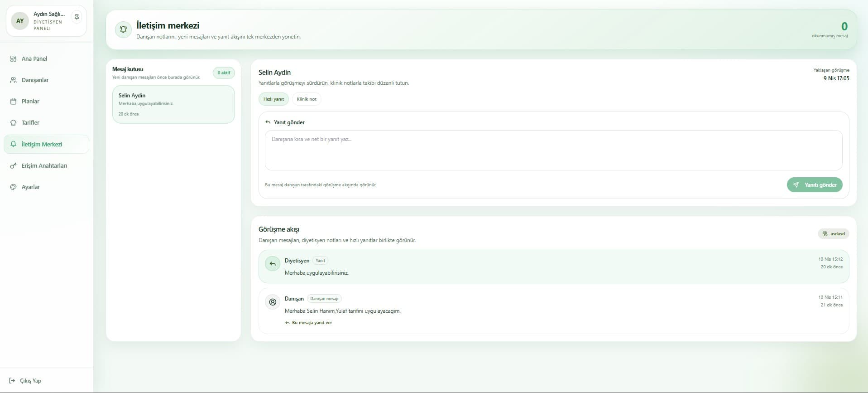
Task: Click the pin icon in the profile card
Action: (77, 17)
